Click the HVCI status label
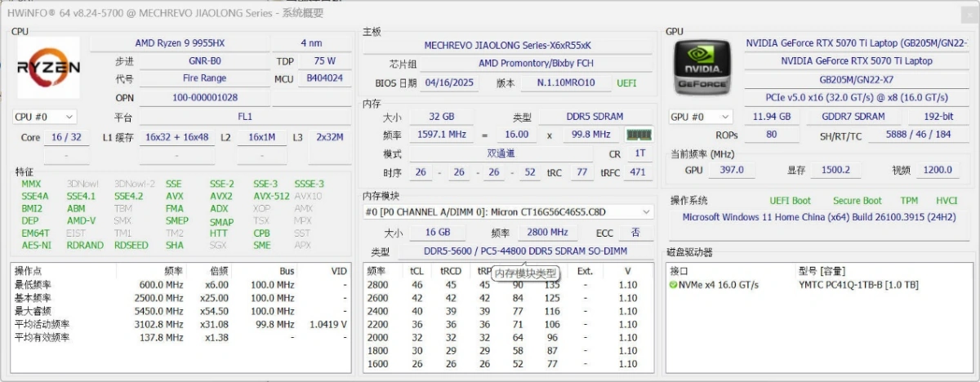The height and width of the screenshot is (382, 980). click(947, 201)
